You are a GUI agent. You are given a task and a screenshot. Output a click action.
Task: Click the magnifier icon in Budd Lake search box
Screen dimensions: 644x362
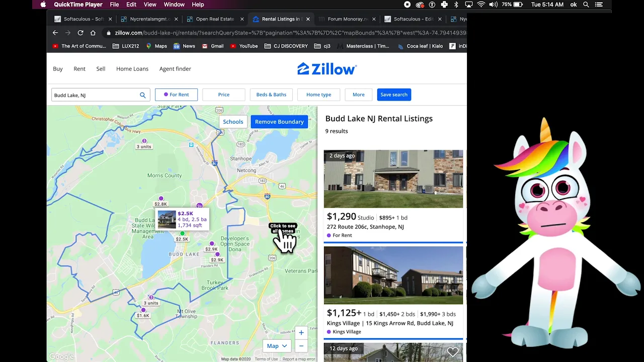click(143, 95)
